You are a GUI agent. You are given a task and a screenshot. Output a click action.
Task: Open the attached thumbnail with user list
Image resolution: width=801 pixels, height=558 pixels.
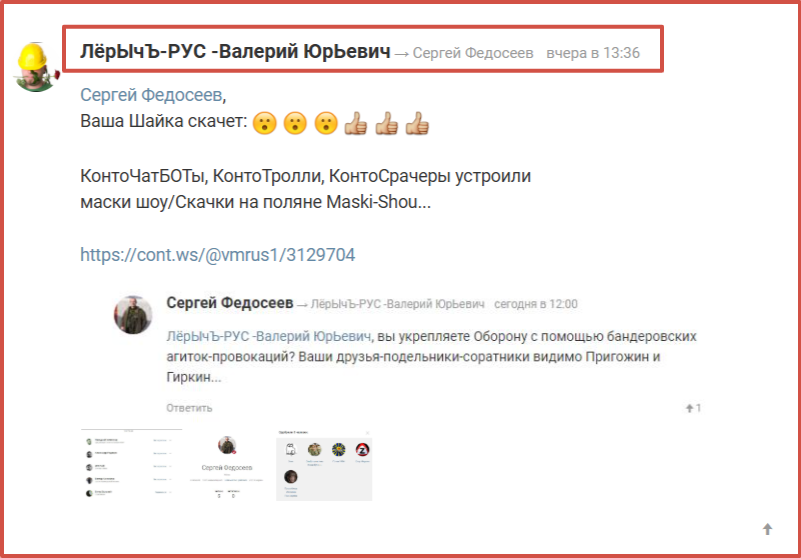(x=131, y=465)
